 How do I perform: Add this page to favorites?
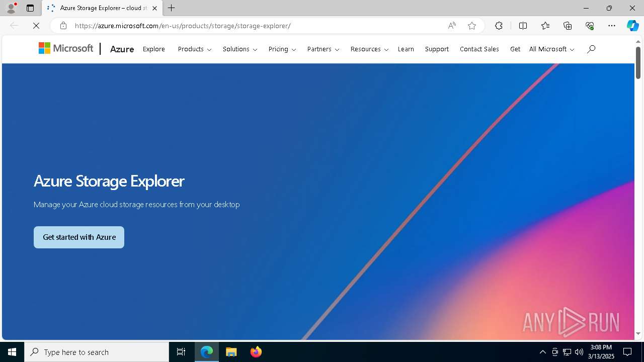coord(472,26)
